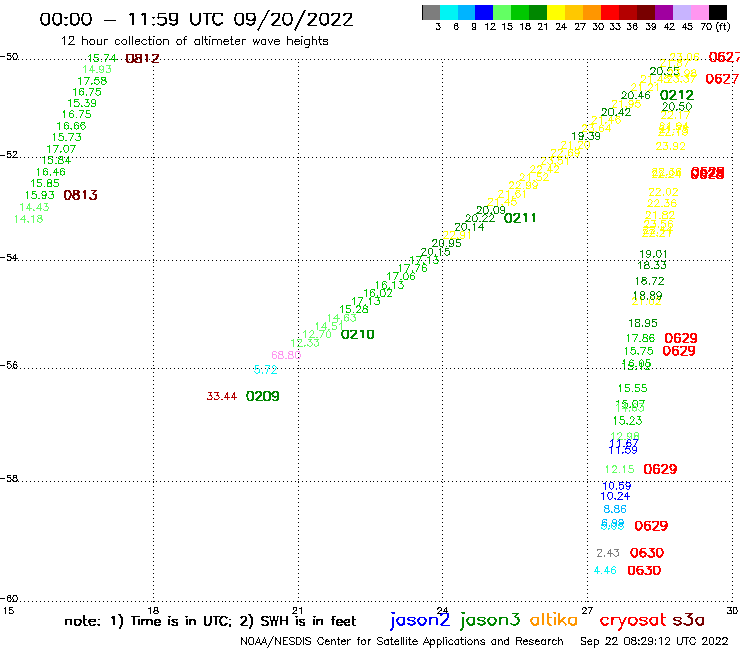Click the cyan swatch in the wave height legend

pyautogui.click(x=449, y=12)
